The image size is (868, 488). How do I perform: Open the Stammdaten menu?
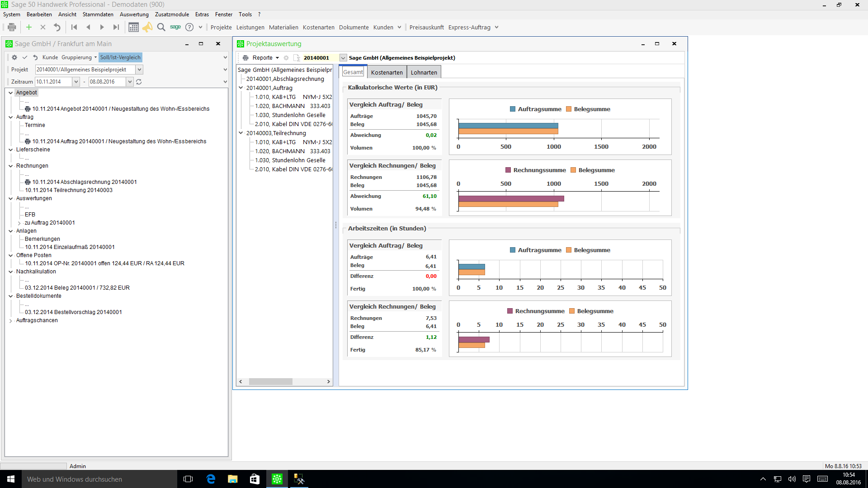(x=98, y=14)
